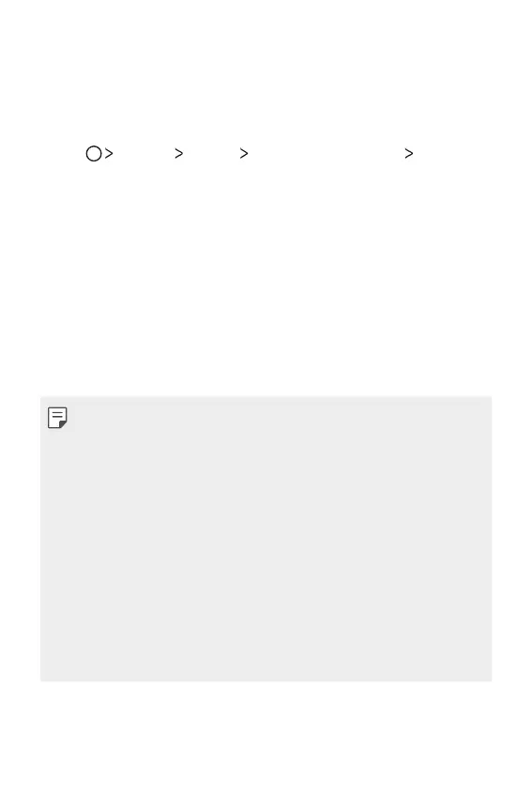Click inside the gray note panel
Viewport: 532px width, 798px height.
click(x=266, y=539)
